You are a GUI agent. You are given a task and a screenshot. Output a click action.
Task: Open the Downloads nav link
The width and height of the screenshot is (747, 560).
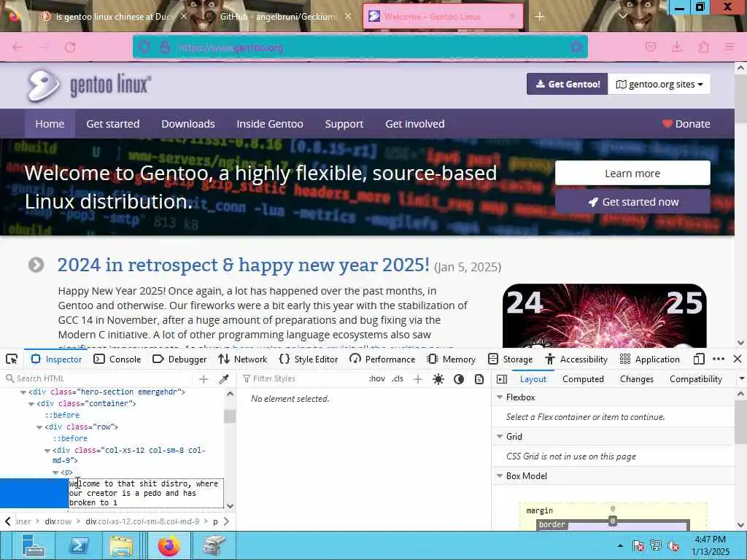(187, 124)
